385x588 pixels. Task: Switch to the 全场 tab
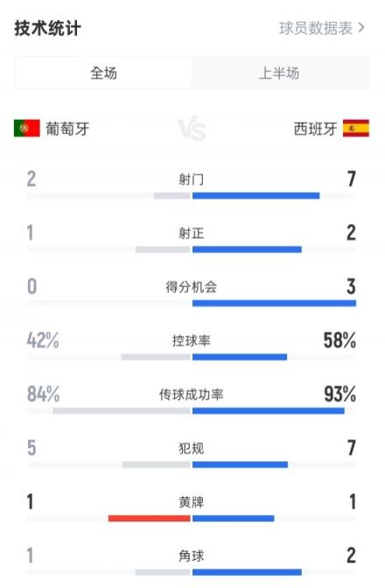click(x=103, y=73)
